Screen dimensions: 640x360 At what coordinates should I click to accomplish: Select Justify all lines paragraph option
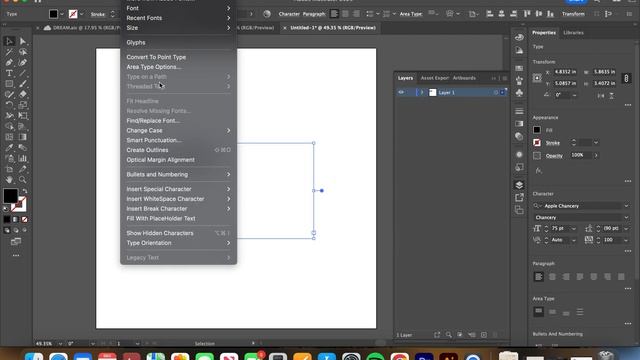coord(621,277)
